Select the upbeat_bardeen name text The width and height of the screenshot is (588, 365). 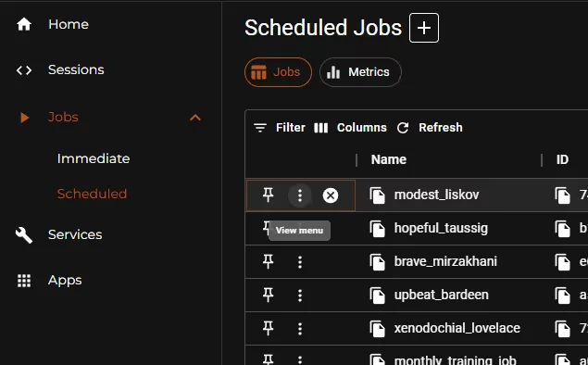point(442,295)
